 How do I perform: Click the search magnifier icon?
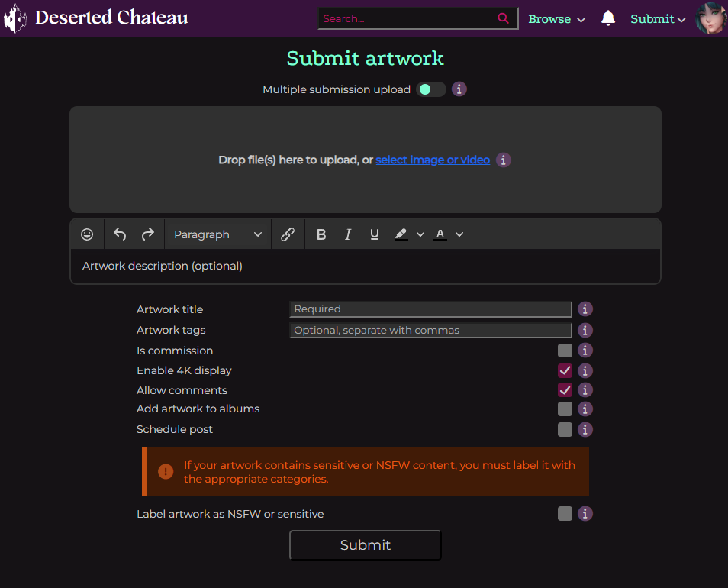pos(503,18)
